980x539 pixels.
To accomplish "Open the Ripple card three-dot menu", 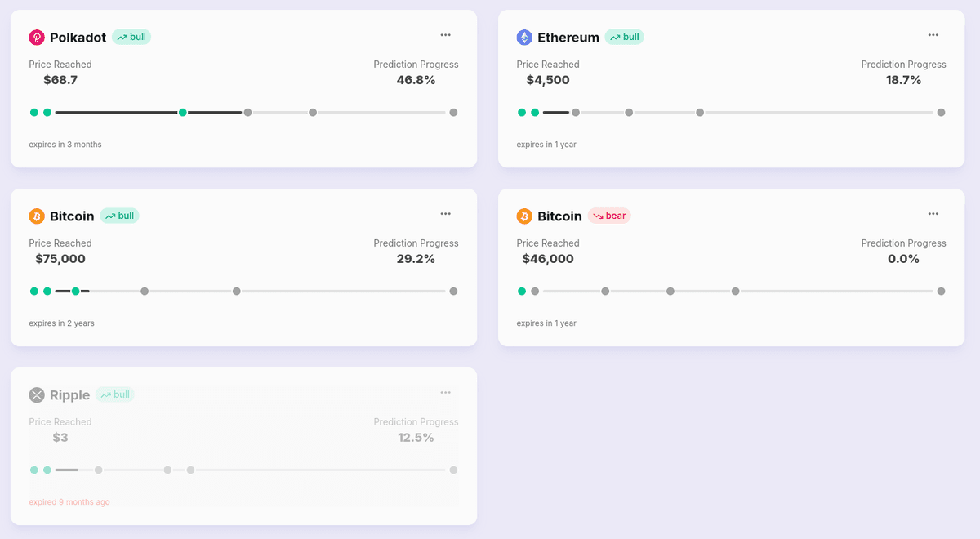I will [445, 393].
